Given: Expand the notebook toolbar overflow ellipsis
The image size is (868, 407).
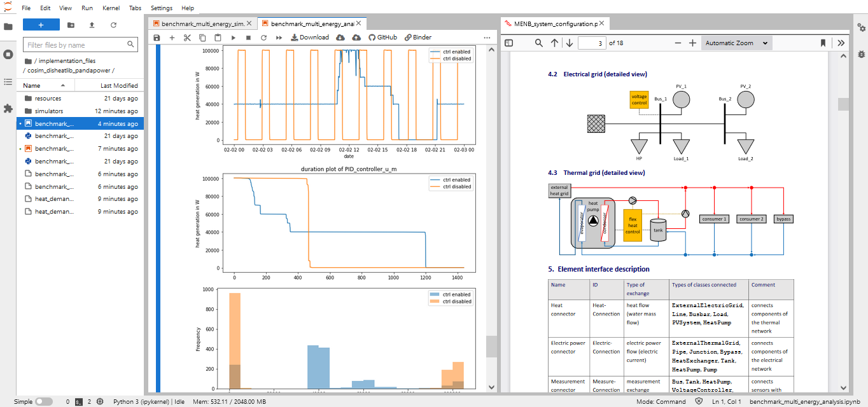Looking at the screenshot, I should 487,38.
